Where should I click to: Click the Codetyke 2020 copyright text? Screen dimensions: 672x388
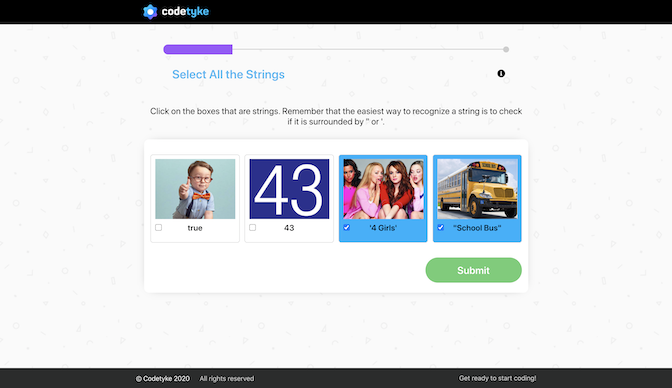tap(163, 379)
